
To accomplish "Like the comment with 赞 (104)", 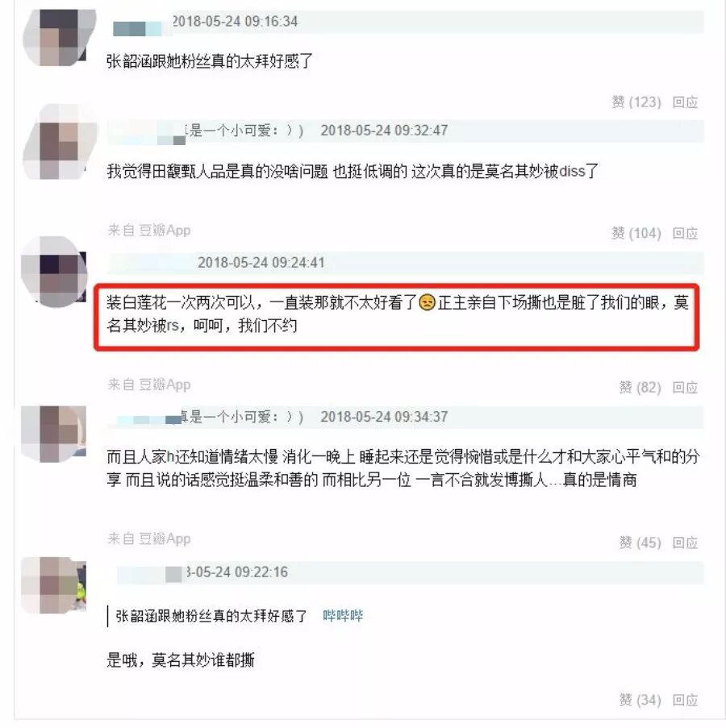I will pos(636,233).
